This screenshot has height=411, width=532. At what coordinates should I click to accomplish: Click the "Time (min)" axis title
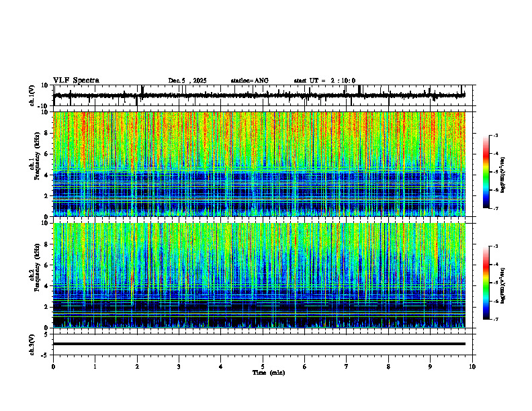(x=269, y=373)
